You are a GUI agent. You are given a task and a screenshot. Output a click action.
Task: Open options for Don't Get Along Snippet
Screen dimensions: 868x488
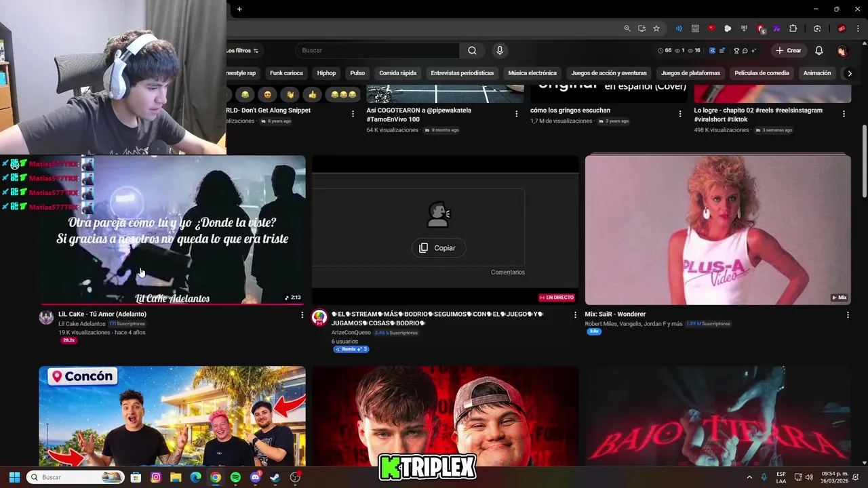coord(353,114)
